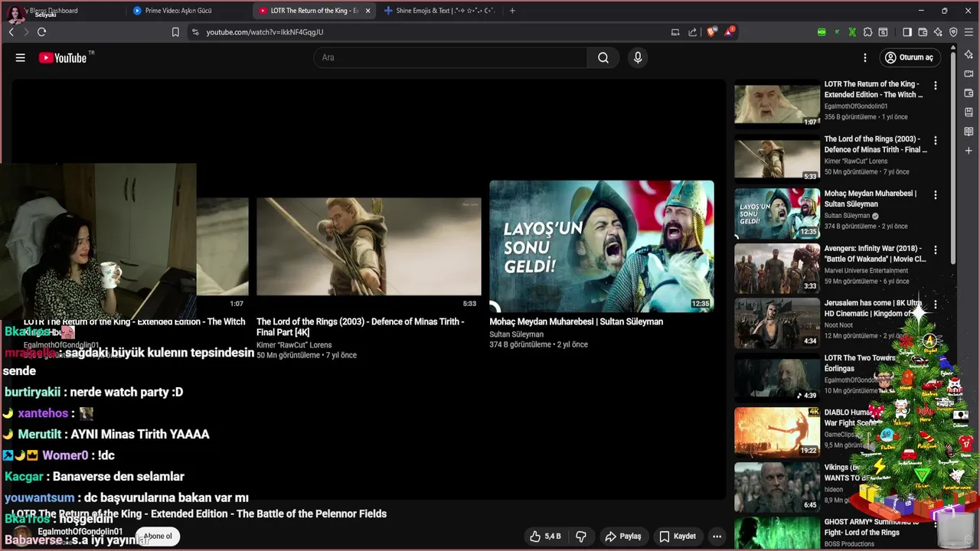
Task: Toggle the Brave sidebar panel button
Action: click(x=907, y=32)
